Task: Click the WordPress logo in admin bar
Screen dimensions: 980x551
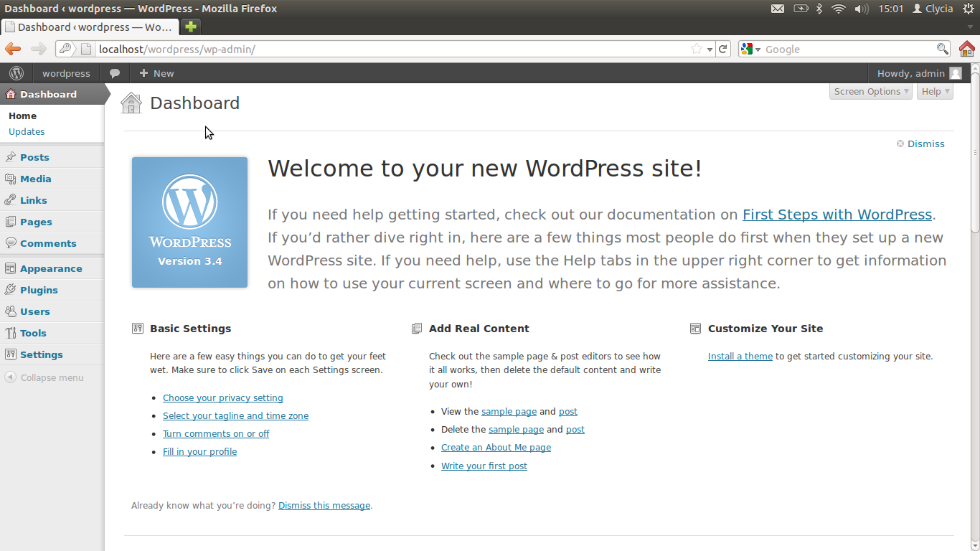Action: click(x=17, y=73)
